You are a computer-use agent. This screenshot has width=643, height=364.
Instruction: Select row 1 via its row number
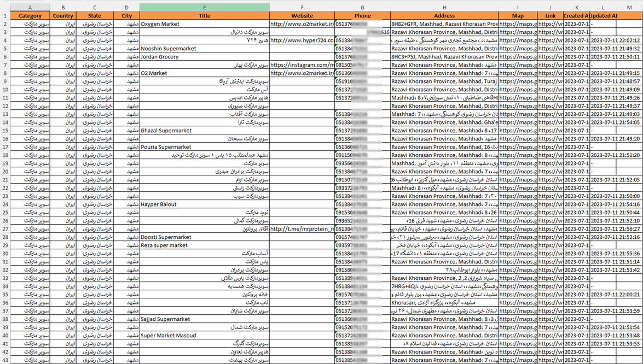click(5, 15)
